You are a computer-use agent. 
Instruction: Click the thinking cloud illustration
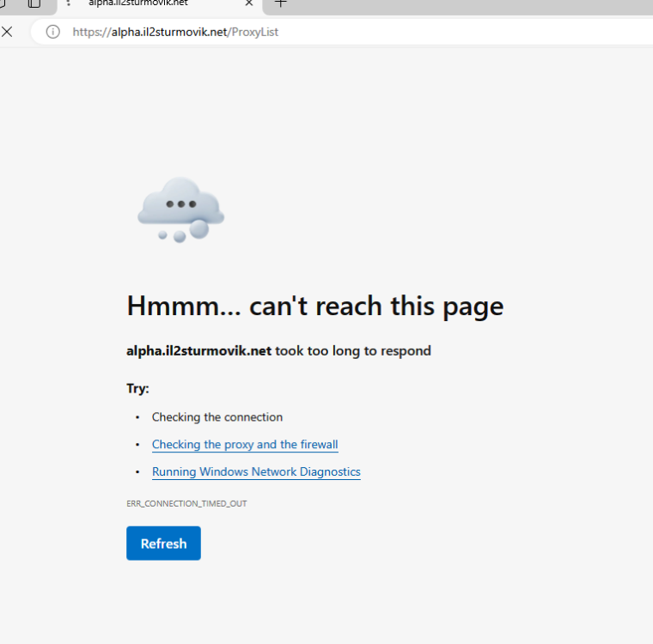click(180, 210)
